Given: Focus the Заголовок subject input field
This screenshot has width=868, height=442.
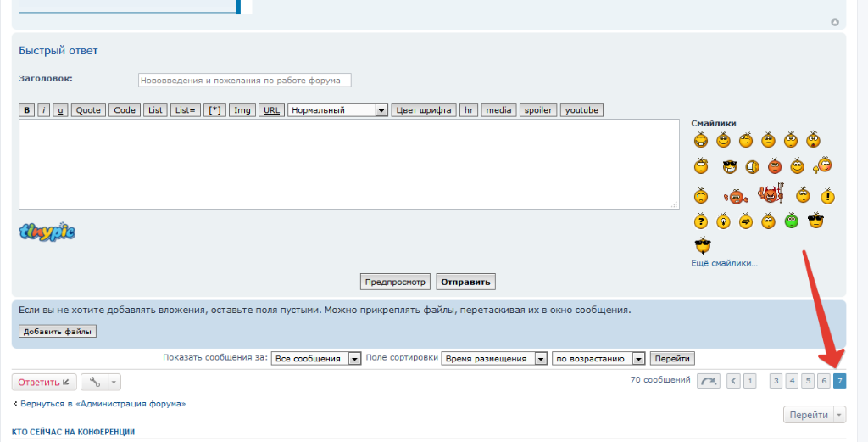Looking at the screenshot, I should [x=245, y=81].
